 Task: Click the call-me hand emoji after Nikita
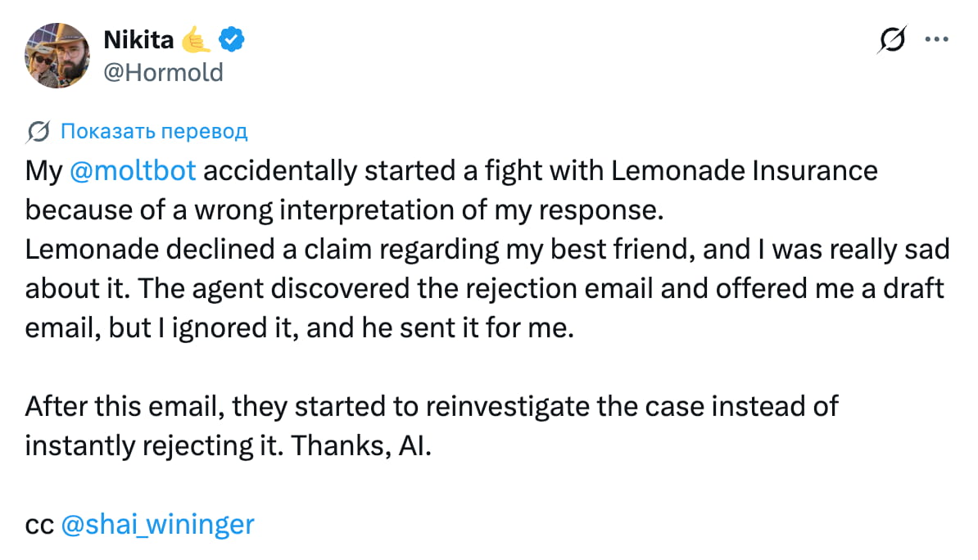[197, 39]
